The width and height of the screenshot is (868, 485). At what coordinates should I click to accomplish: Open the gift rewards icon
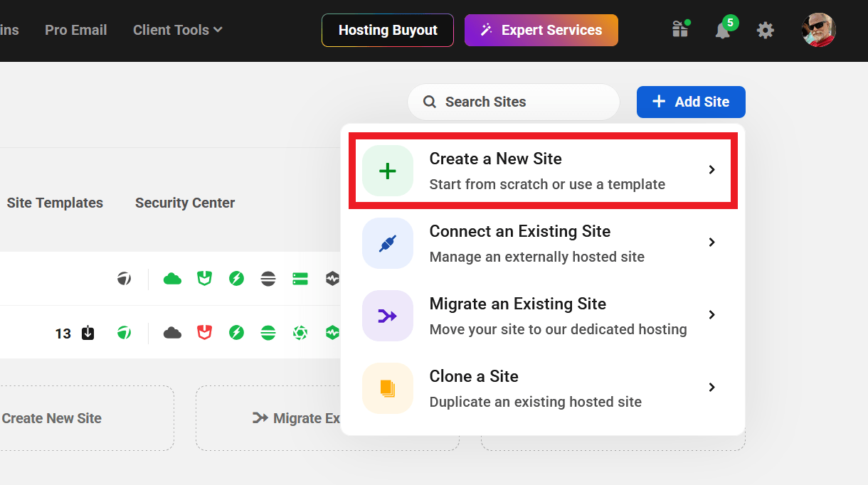[680, 30]
